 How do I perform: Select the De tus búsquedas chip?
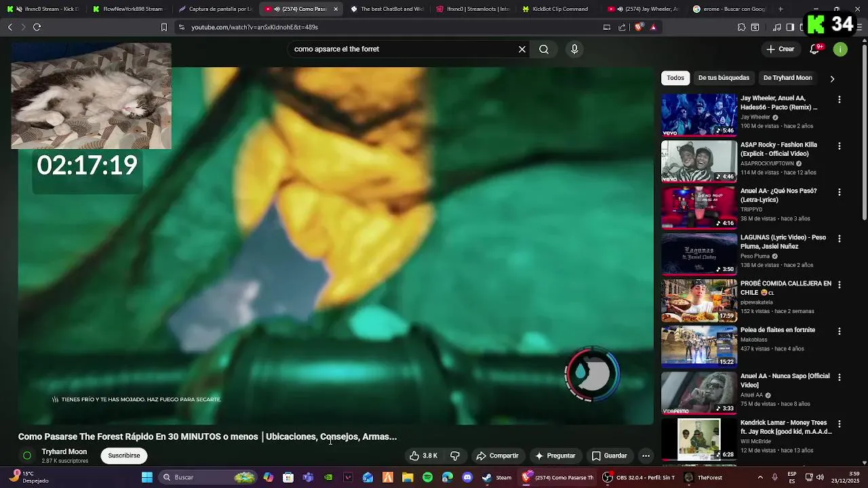pos(724,78)
